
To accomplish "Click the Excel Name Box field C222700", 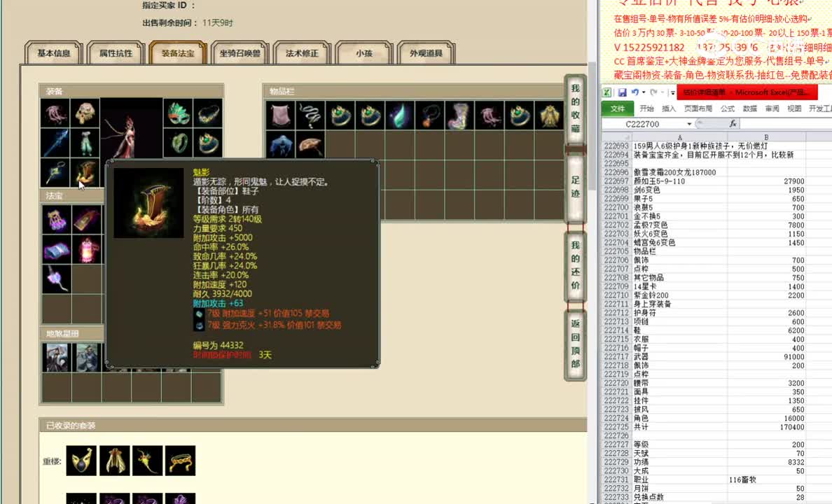I will click(643, 124).
